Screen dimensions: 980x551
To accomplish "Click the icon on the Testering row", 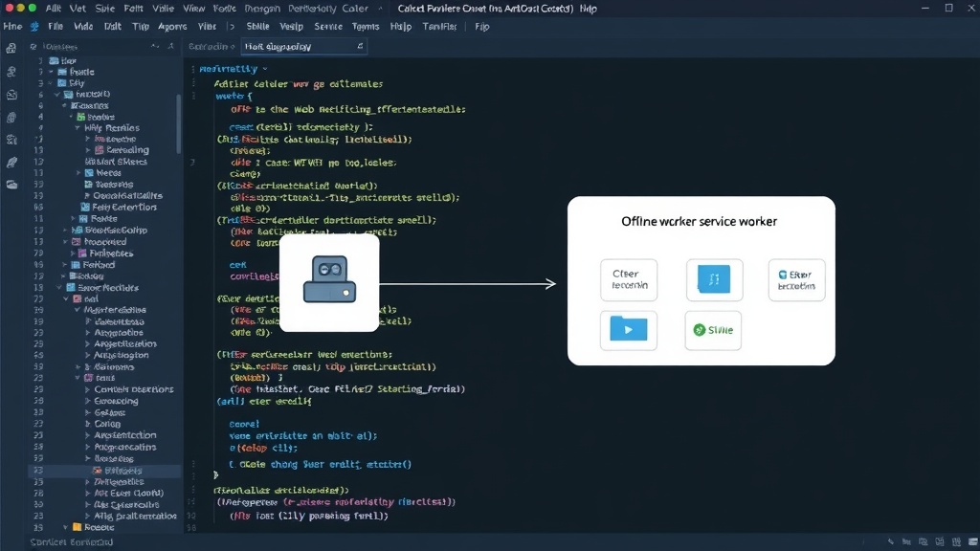I will (89, 185).
